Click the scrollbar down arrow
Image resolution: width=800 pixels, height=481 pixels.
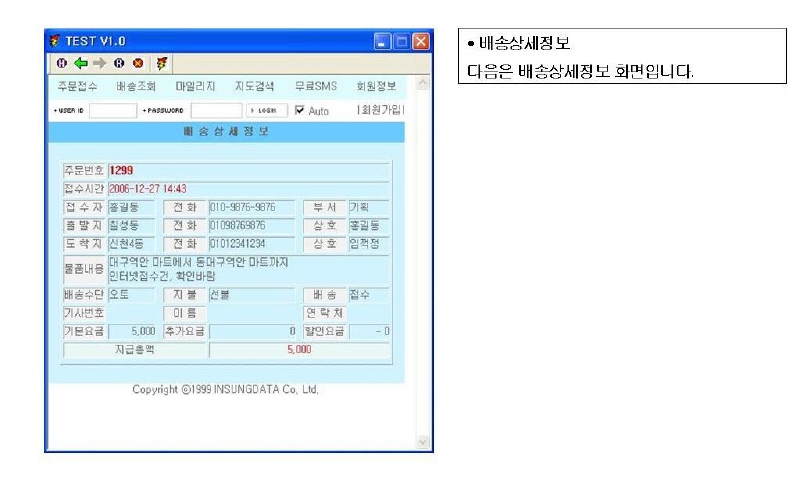tap(421, 442)
